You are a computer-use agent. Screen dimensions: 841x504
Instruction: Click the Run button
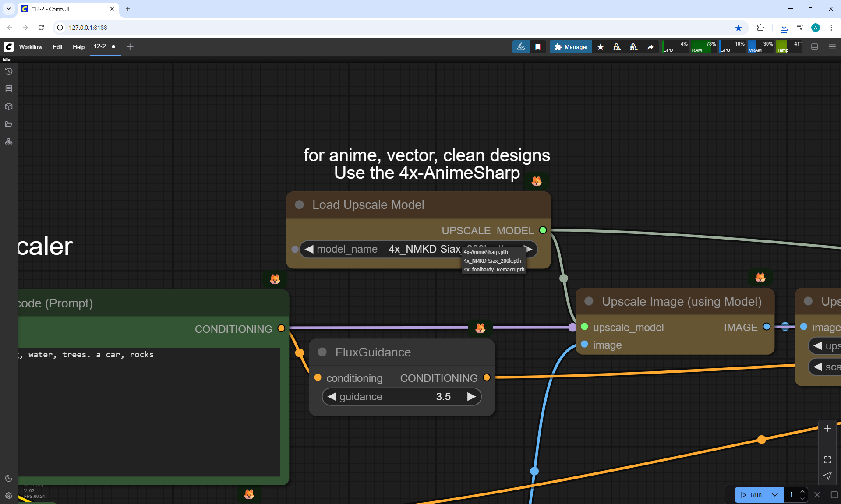coord(752,495)
